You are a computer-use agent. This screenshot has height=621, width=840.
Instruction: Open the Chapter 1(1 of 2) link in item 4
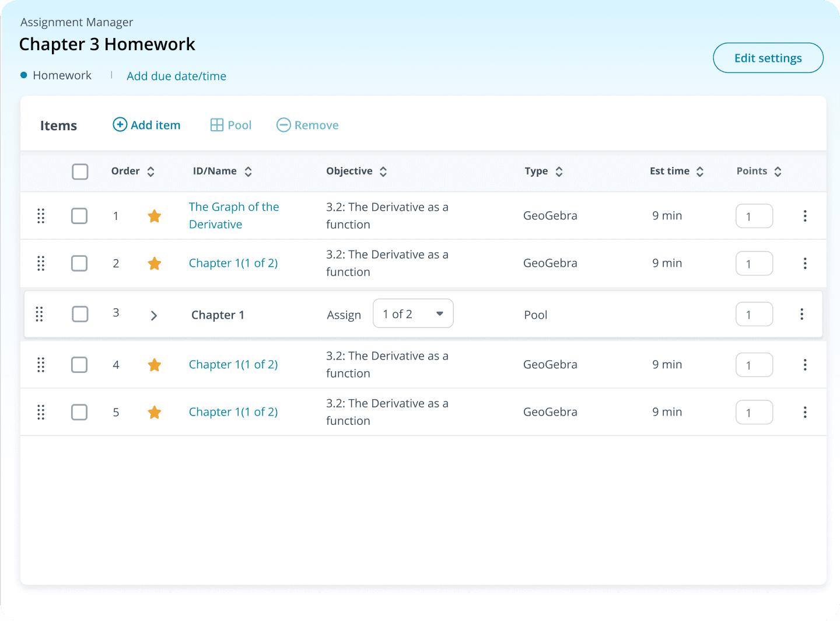pos(233,365)
